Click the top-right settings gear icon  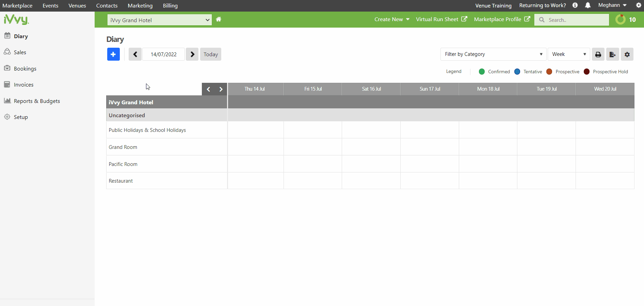click(639, 5)
